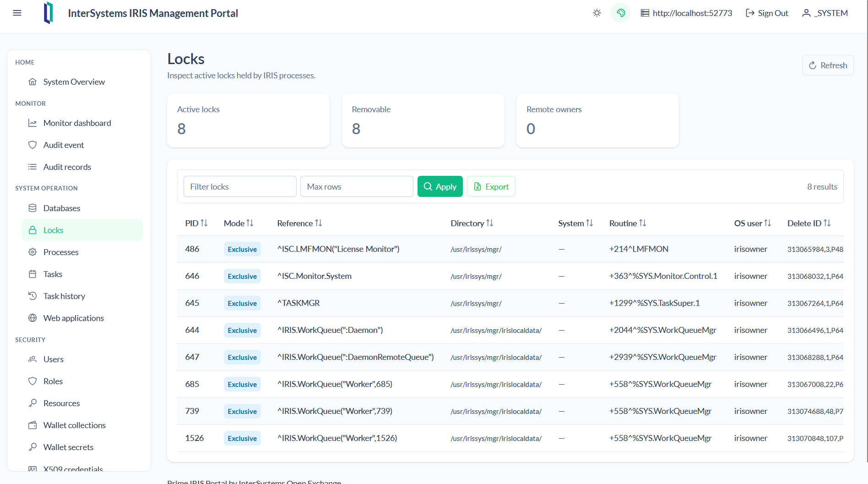Click the Active locks summary card
The height and width of the screenshot is (484, 868).
(x=248, y=120)
